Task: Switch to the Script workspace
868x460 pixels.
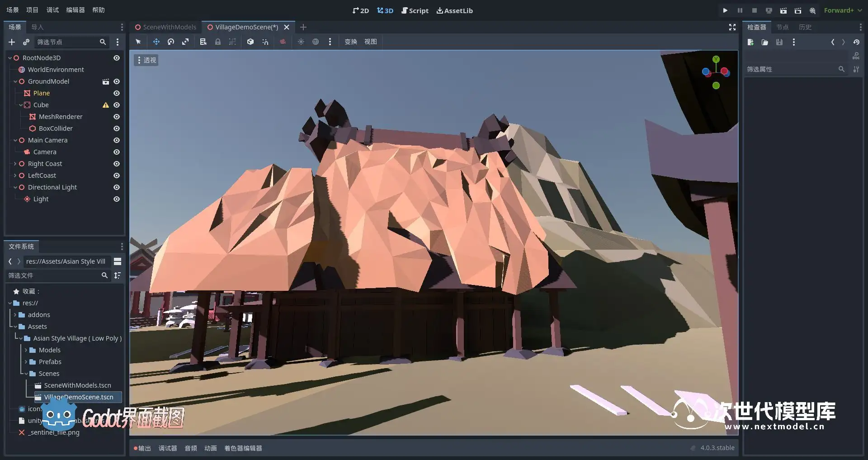Action: coord(415,10)
